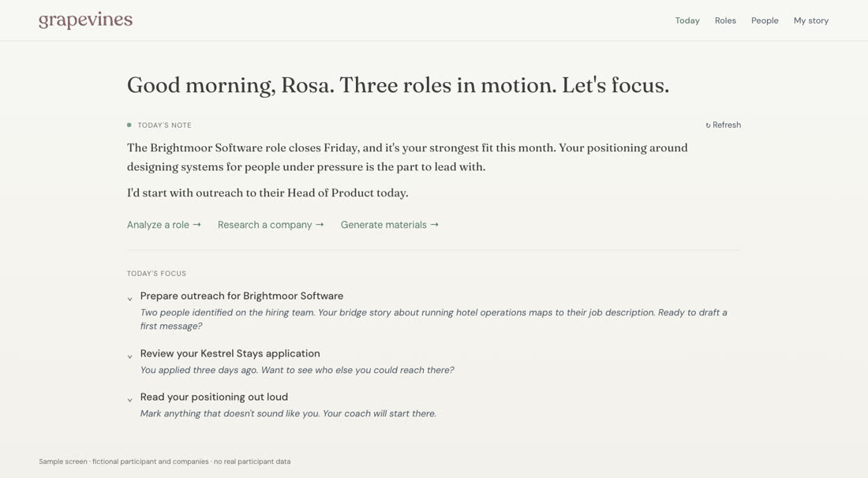Click 'Prepare outreach for Brightmoor Software' title
Screen dimensions: 868x478
241,296
